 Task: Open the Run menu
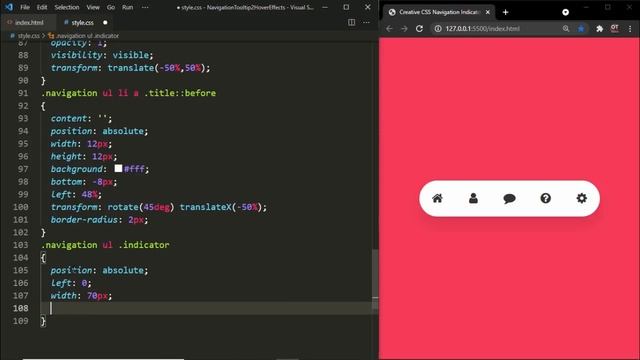click(127, 7)
